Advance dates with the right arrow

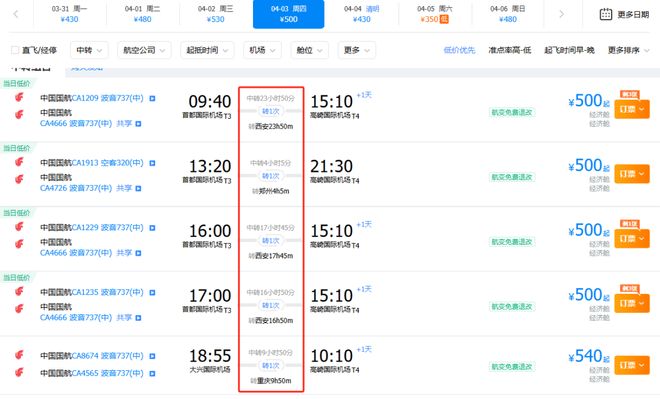point(561,14)
